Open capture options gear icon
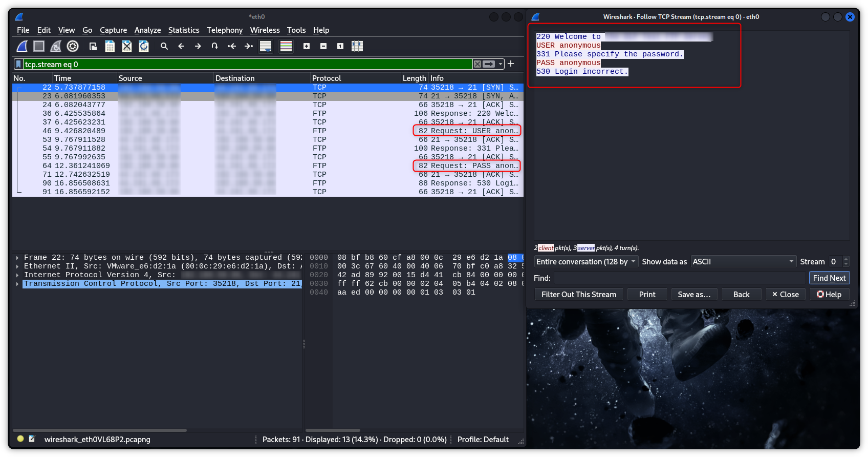The image size is (868, 457). pos(73,46)
